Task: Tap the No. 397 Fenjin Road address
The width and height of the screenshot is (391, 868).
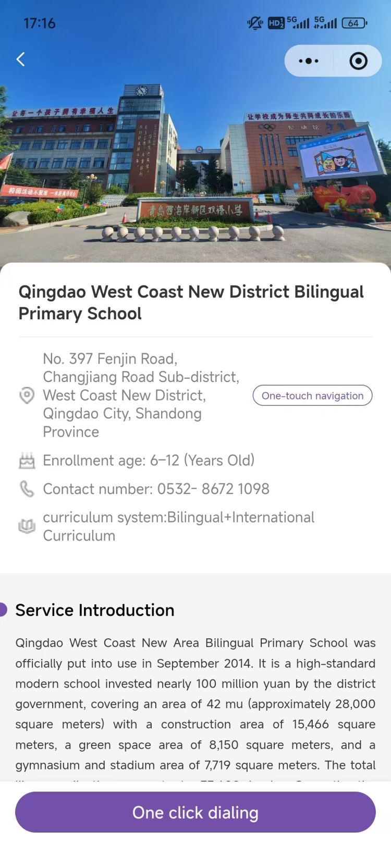Action: click(x=141, y=395)
